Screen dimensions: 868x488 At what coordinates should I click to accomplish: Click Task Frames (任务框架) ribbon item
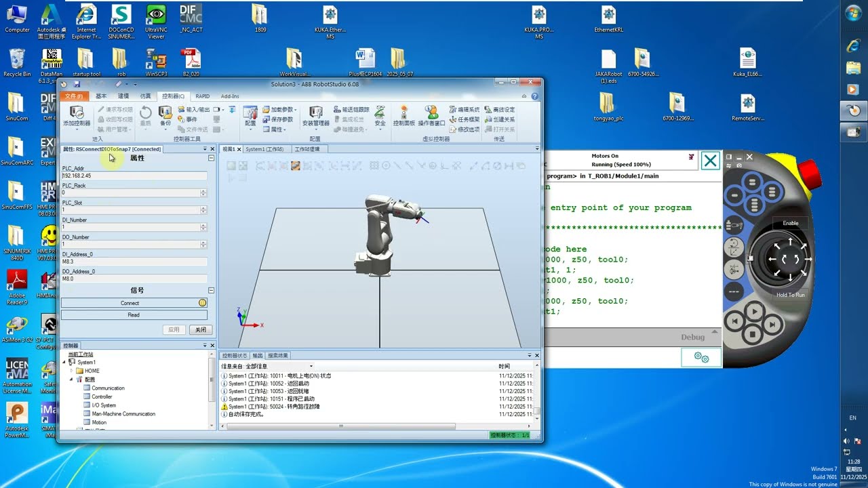point(465,119)
